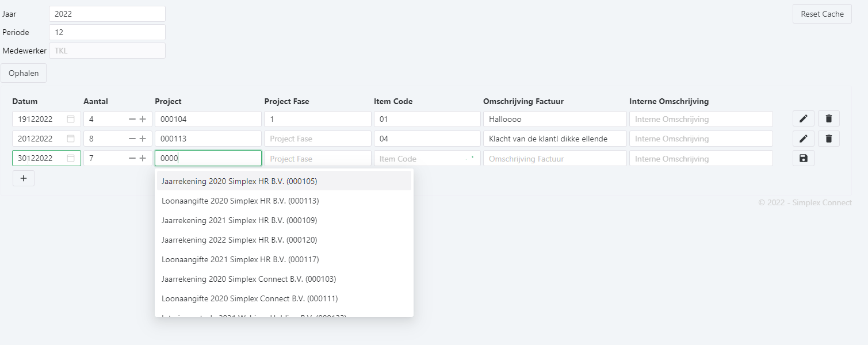Open the calendar picker for date 20122022
The width and height of the screenshot is (868, 345).
click(71, 139)
